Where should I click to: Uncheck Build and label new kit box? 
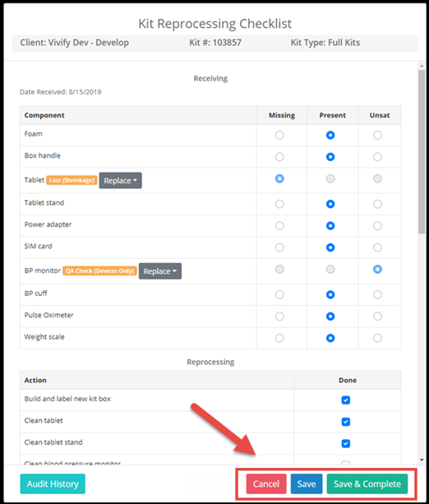point(346,400)
